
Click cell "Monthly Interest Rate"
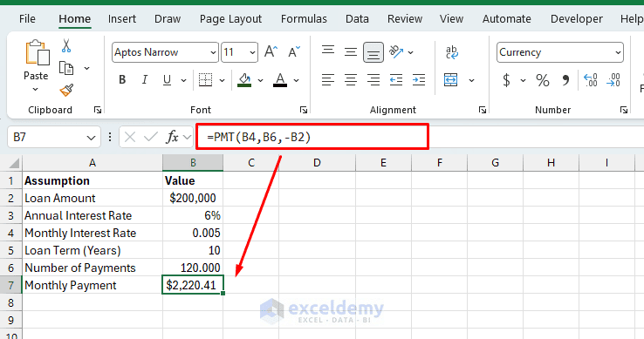click(x=92, y=233)
